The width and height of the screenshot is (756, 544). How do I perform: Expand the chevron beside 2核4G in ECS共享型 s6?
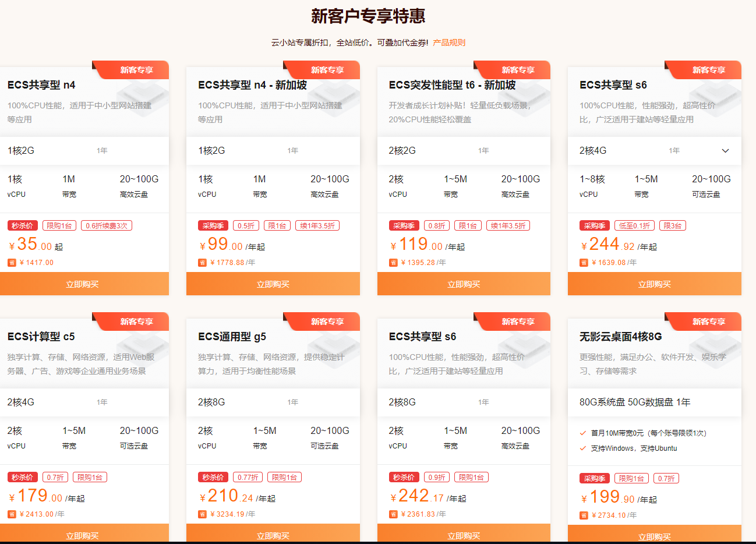pyautogui.click(x=725, y=151)
